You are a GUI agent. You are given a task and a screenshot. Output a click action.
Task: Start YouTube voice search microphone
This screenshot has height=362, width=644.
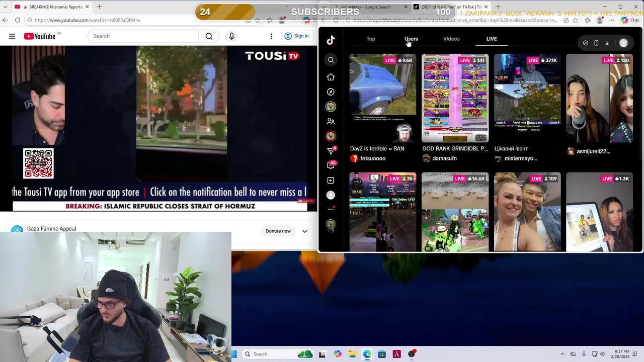point(231,36)
